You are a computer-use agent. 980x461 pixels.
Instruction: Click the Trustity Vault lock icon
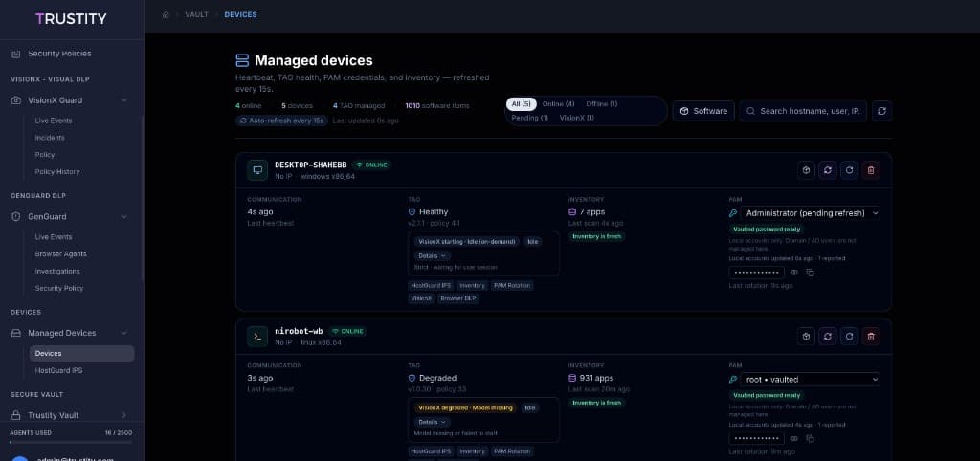(x=16, y=415)
